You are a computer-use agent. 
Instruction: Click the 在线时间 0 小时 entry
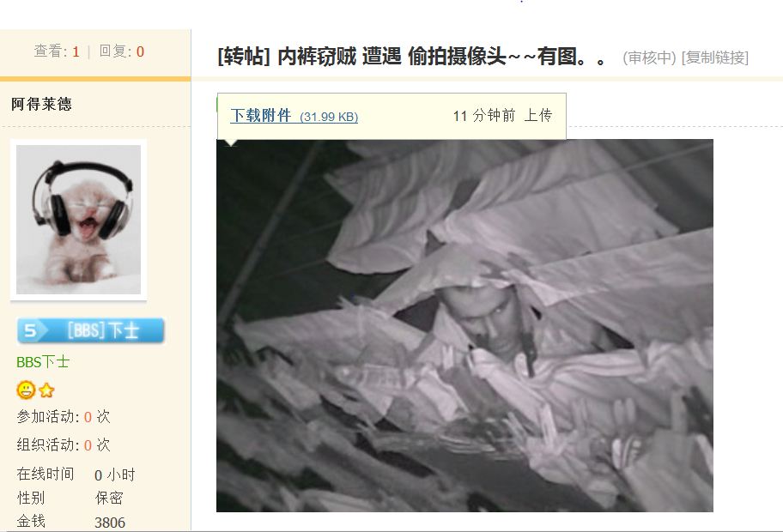click(76, 475)
